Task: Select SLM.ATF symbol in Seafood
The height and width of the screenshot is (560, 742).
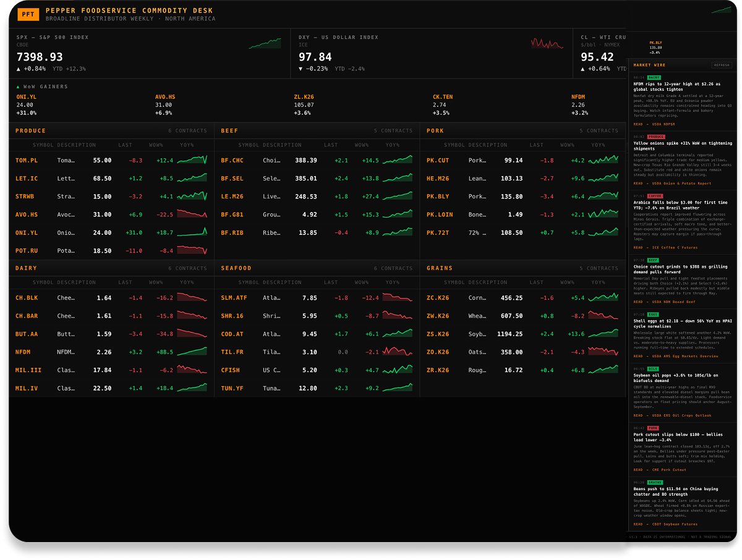Action: (234, 298)
